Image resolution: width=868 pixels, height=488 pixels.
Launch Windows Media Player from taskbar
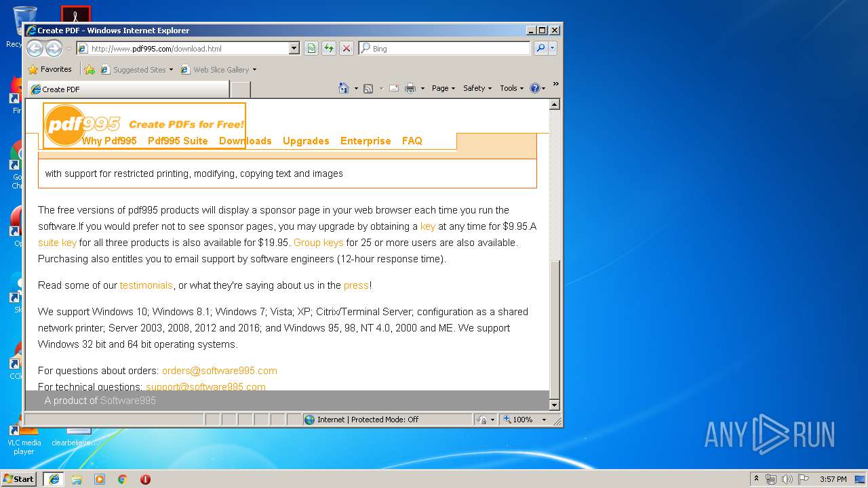click(x=100, y=479)
